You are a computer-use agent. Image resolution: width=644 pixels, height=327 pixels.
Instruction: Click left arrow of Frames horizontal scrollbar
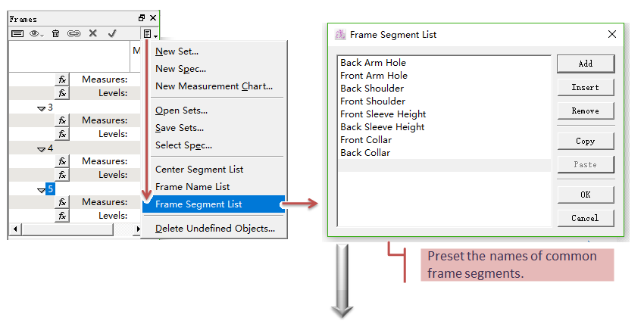click(15, 228)
